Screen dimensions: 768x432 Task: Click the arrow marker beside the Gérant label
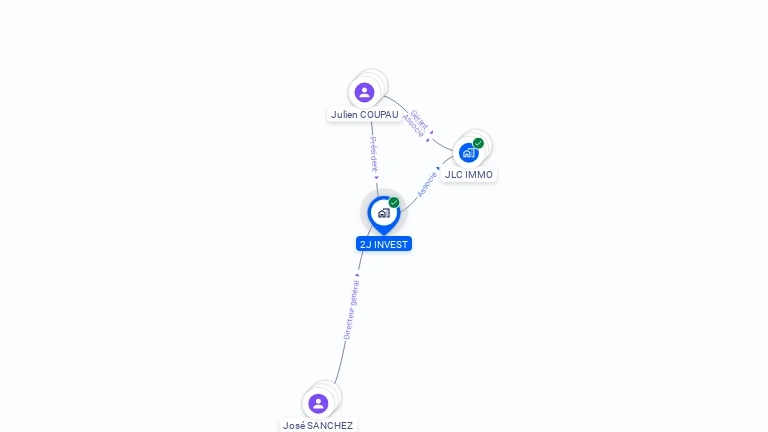431,132
